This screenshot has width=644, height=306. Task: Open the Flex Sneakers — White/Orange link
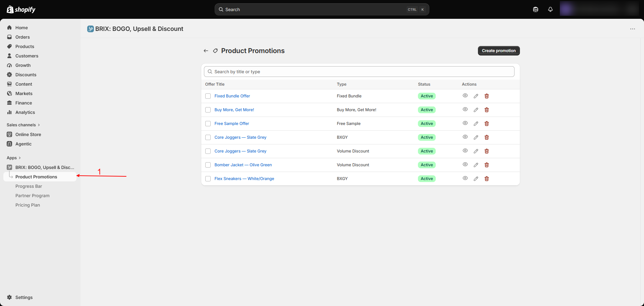244,179
